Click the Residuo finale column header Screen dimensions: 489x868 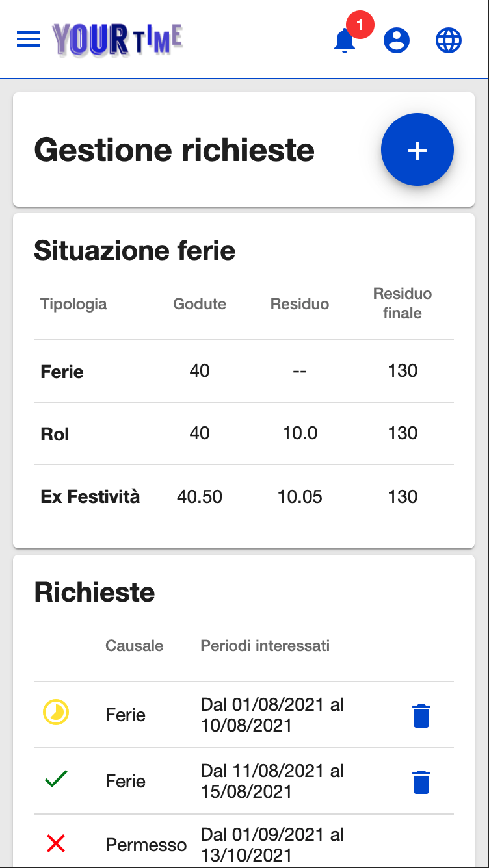pyautogui.click(x=403, y=303)
